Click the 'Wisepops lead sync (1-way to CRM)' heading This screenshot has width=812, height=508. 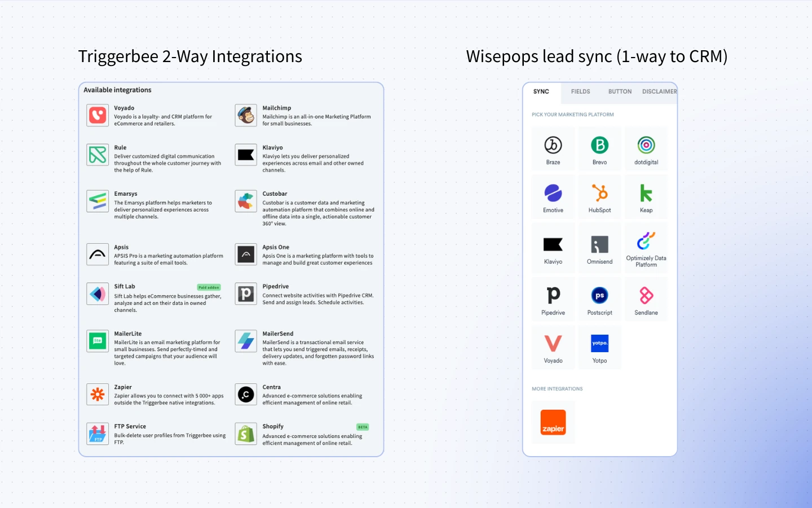click(597, 56)
